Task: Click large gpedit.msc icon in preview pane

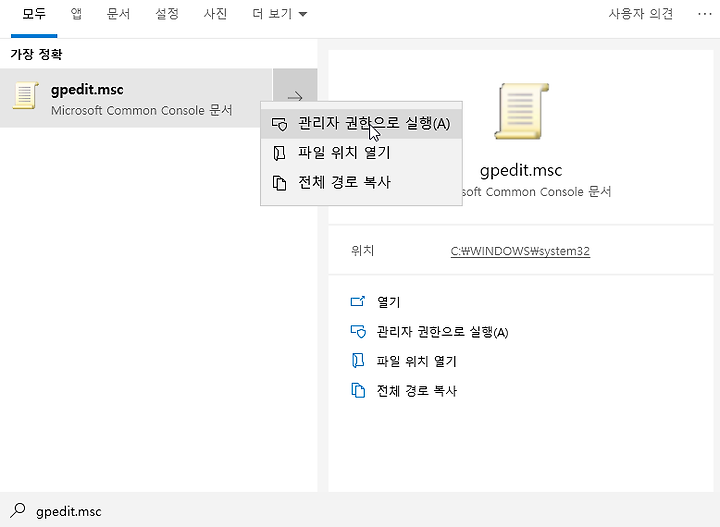Action: point(521,111)
